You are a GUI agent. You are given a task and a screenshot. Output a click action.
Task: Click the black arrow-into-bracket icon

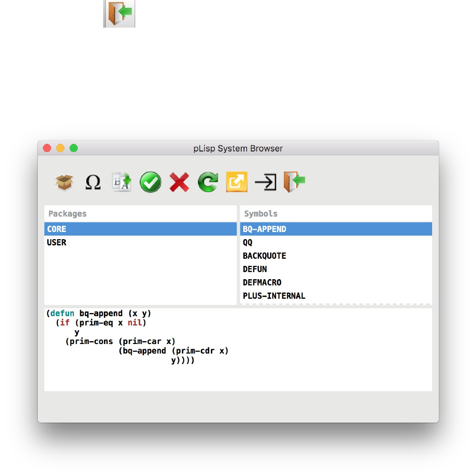pyautogui.click(x=266, y=182)
